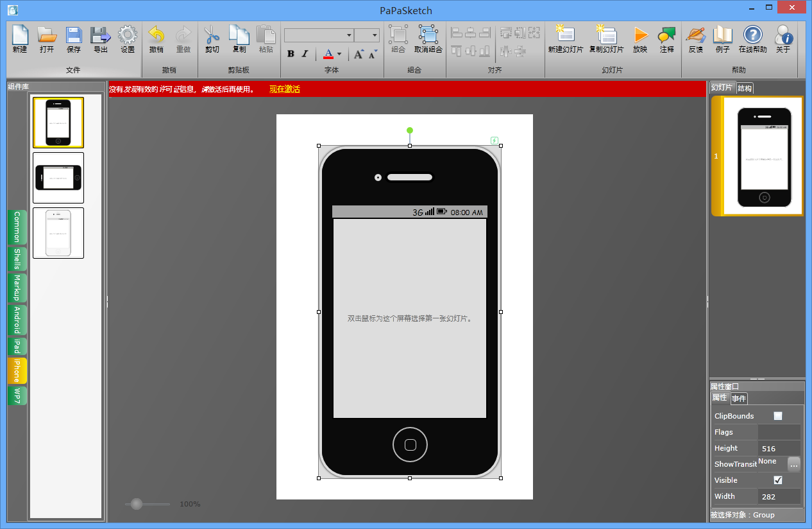Cut selection with the 剪切 scissors
The image size is (812, 529).
(212, 39)
